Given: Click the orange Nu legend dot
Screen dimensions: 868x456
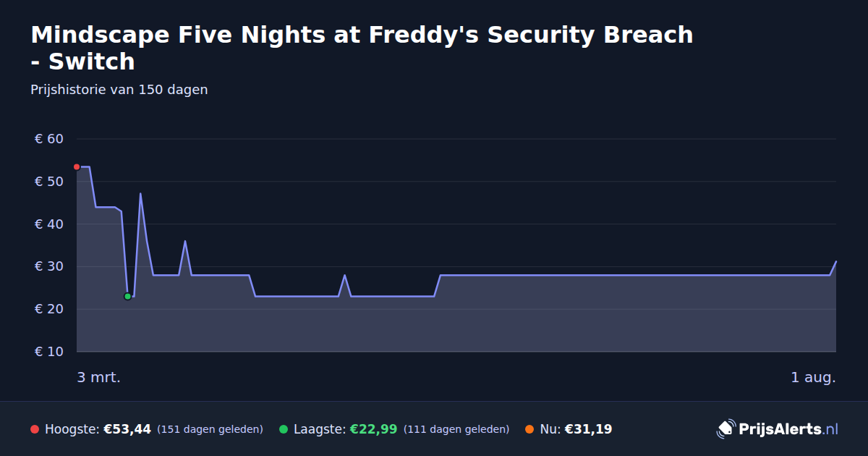Looking at the screenshot, I should 529,429.
